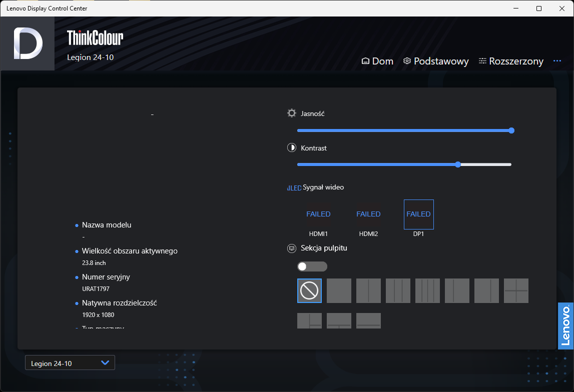Click the brightness sun icon beside Jasność
The width and height of the screenshot is (574, 392).
(292, 113)
